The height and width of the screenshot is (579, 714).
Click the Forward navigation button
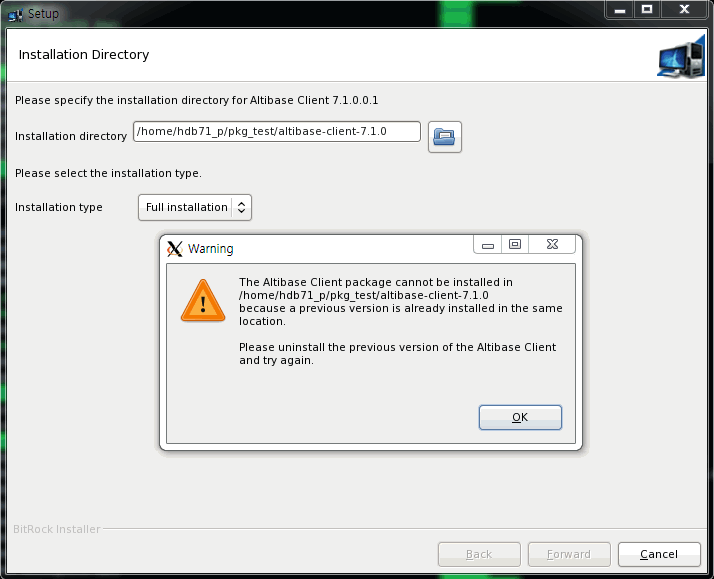point(569,554)
